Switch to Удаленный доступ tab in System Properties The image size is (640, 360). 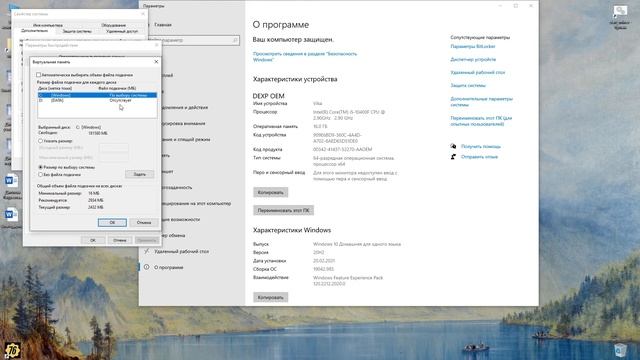tap(122, 31)
